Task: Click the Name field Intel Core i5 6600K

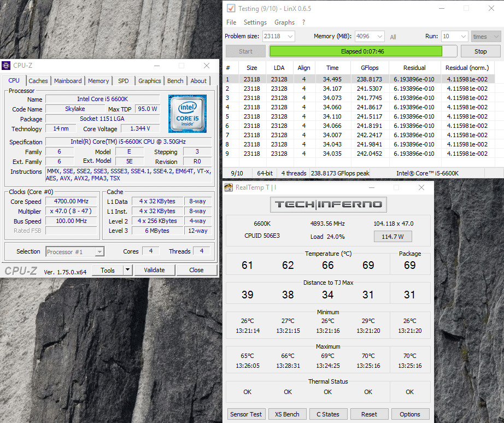Action: click(103, 99)
